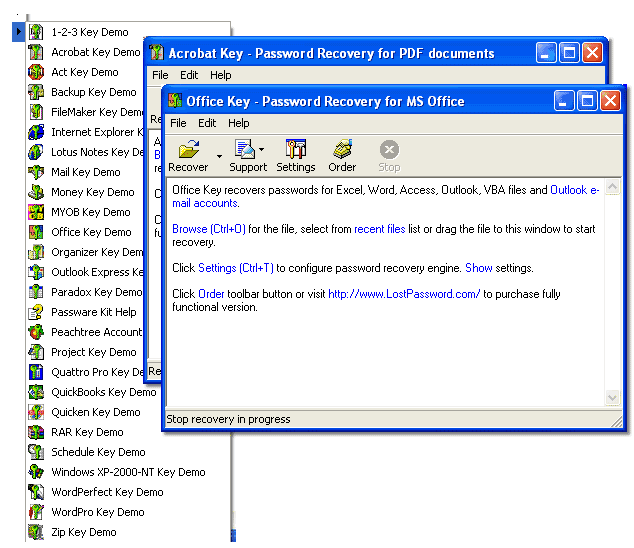Launch Schedule Key Demo icon
Viewport: 634px width, 548px height.
pos(36,452)
